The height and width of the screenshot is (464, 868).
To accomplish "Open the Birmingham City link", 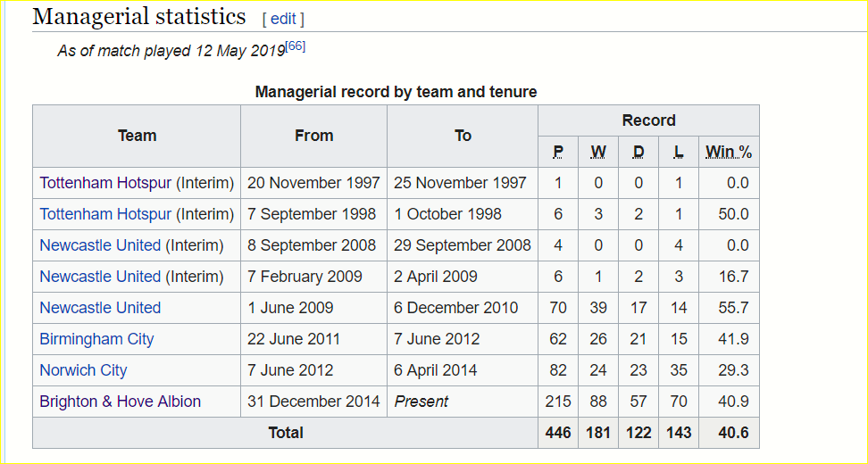I will (96, 339).
